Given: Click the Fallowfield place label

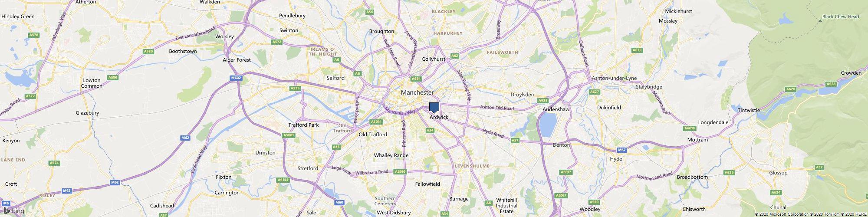Looking at the screenshot, I should click(427, 184).
